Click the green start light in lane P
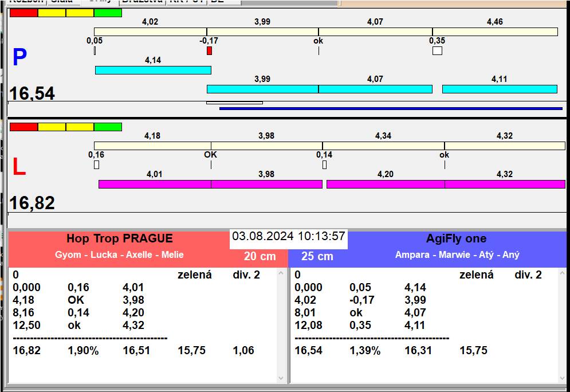Viewport: 570px width, 392px height. coord(108,13)
